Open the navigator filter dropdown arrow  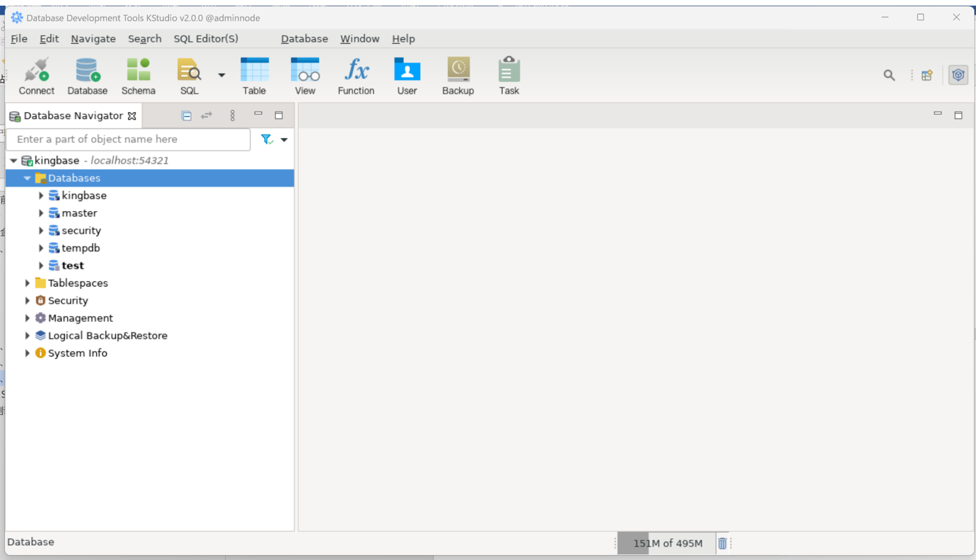tap(284, 140)
